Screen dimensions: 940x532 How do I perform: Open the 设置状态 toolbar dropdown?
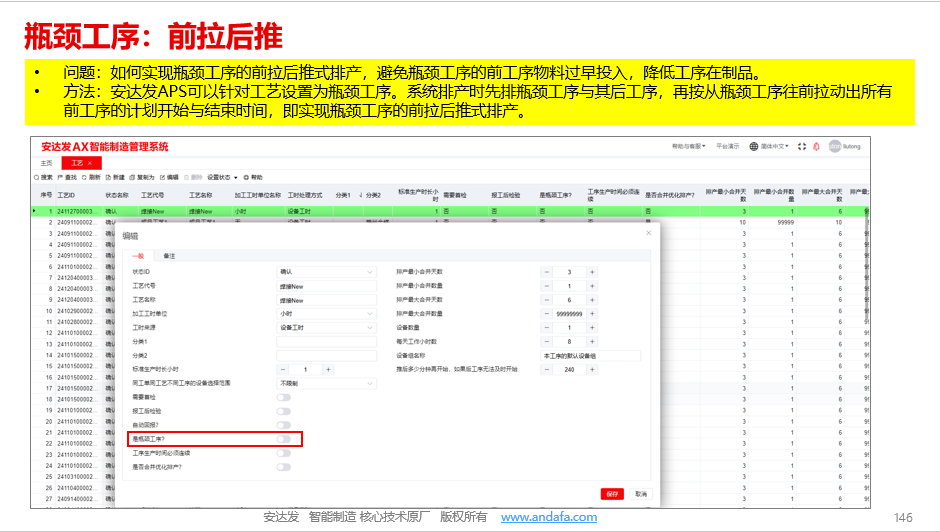(222, 178)
